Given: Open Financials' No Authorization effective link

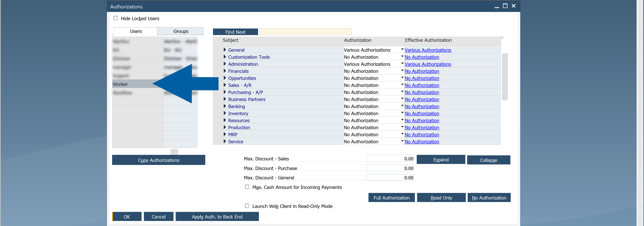Looking at the screenshot, I should [x=422, y=71].
